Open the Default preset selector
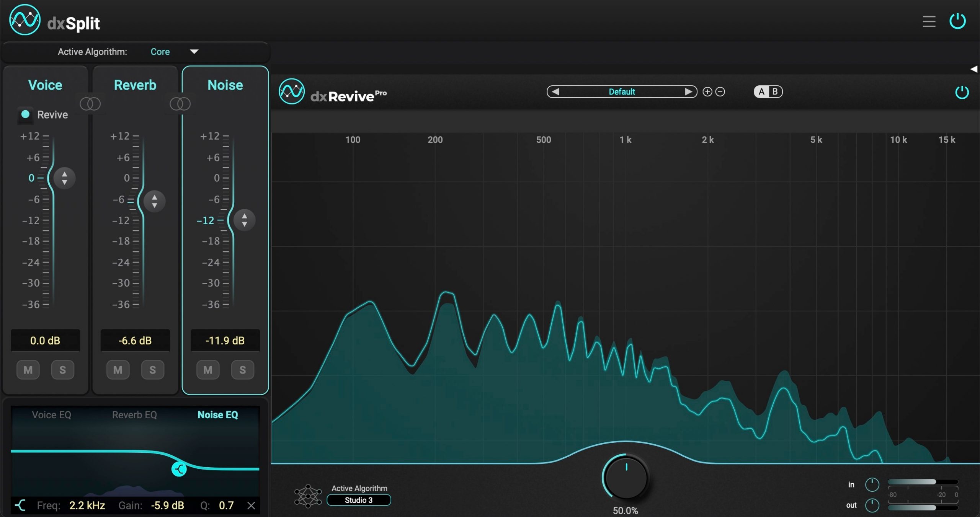This screenshot has height=517, width=980. click(622, 91)
